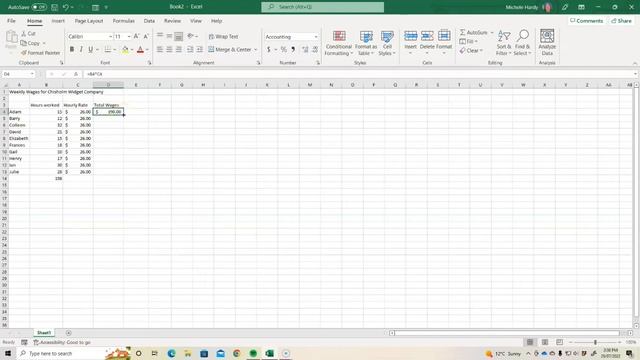The height and width of the screenshot is (360, 640).
Task: Click the formula bar
Action: click(359, 74)
